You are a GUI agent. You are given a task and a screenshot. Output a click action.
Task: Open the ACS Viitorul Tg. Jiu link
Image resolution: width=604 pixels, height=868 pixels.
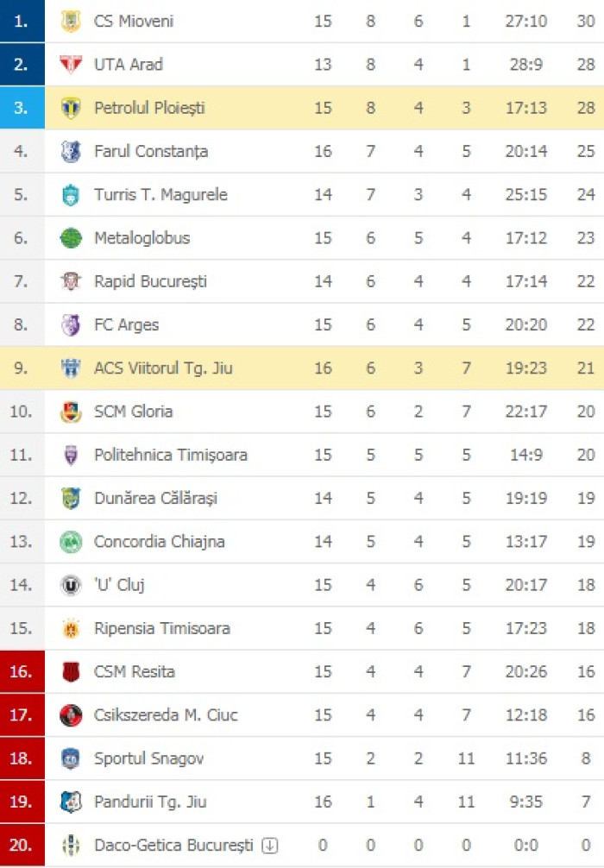tap(163, 368)
